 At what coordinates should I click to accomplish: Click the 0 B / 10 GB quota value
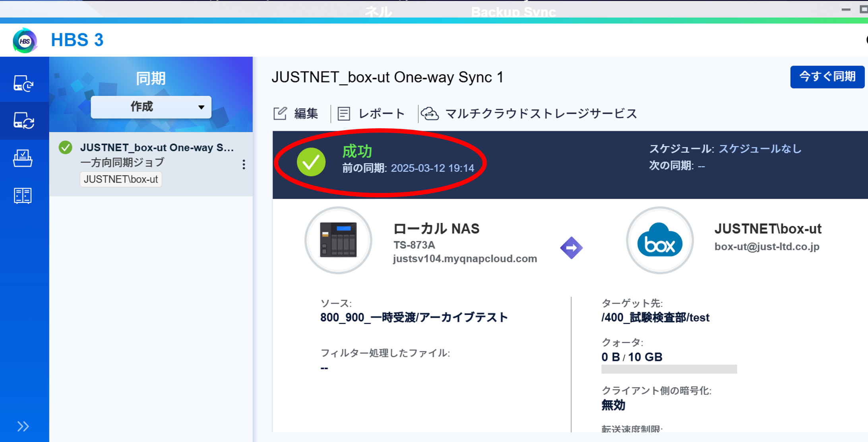(x=632, y=357)
